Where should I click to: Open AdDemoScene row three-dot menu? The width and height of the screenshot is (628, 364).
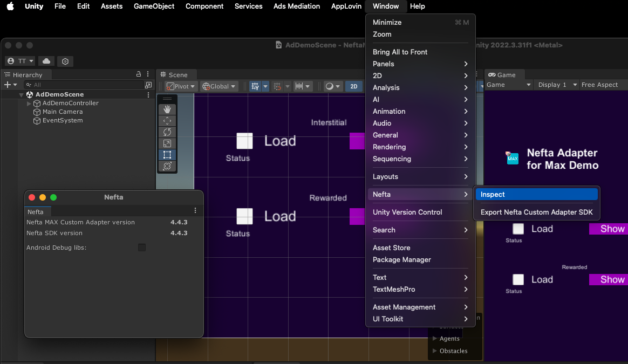pyautogui.click(x=148, y=95)
